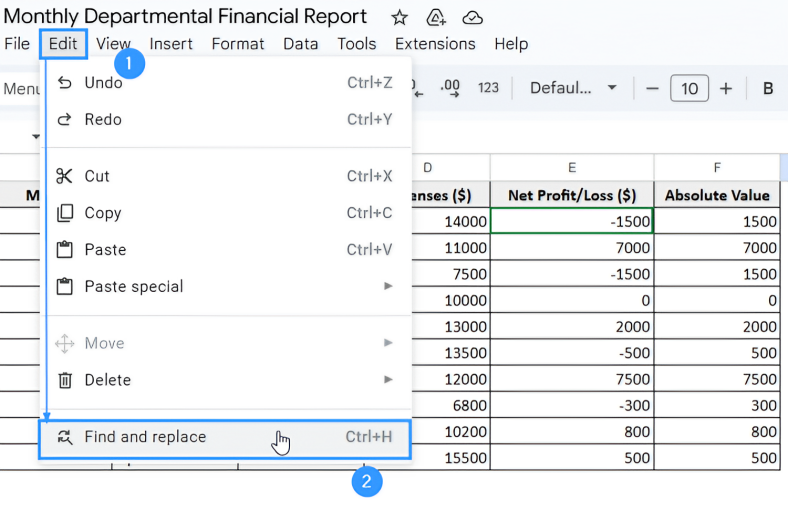
Task: Click the move to folder icon
Action: pyautogui.click(x=436, y=18)
